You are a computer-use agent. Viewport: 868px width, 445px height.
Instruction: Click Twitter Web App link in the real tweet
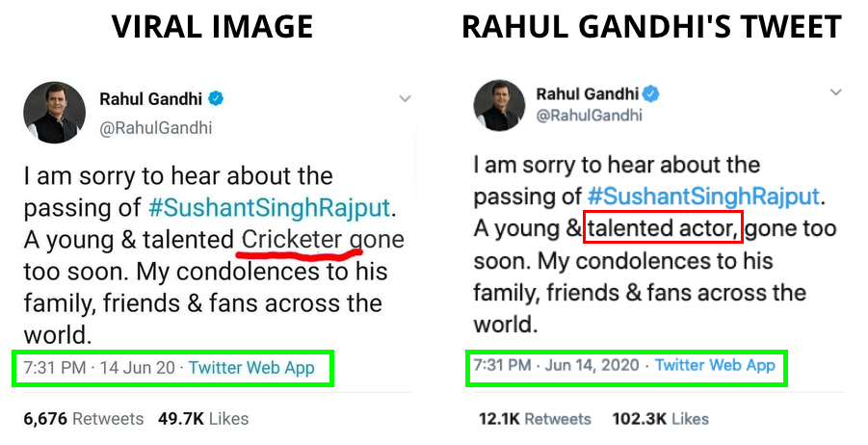pyautogui.click(x=715, y=365)
